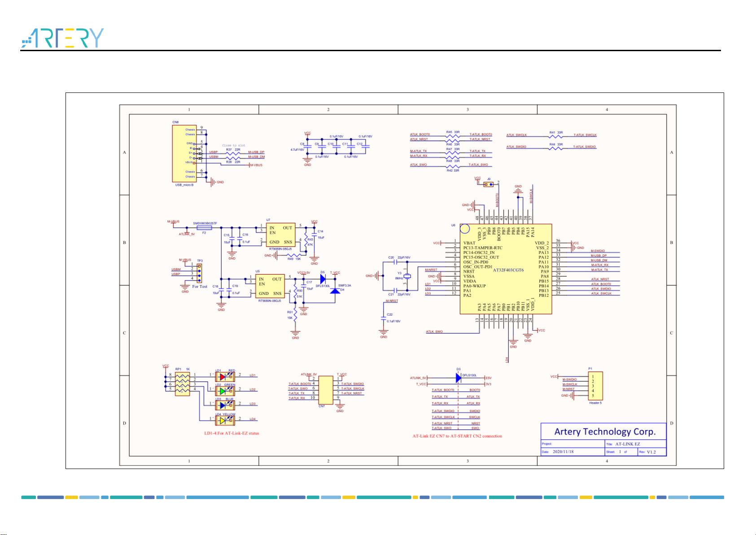Click the U7 RT9080N regulator block

pyautogui.click(x=281, y=235)
